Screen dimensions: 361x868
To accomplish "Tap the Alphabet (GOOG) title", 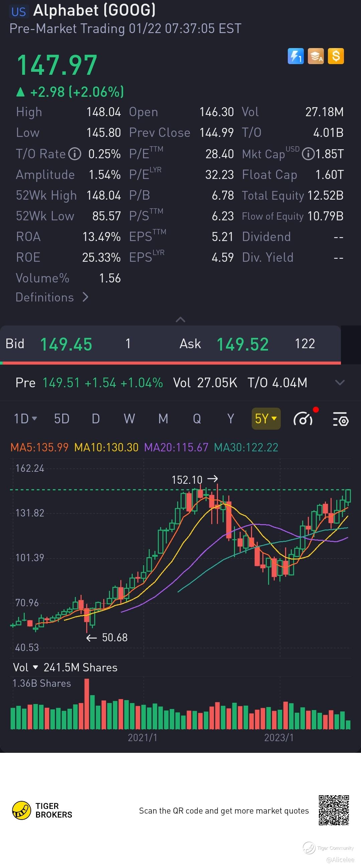I will (95, 10).
